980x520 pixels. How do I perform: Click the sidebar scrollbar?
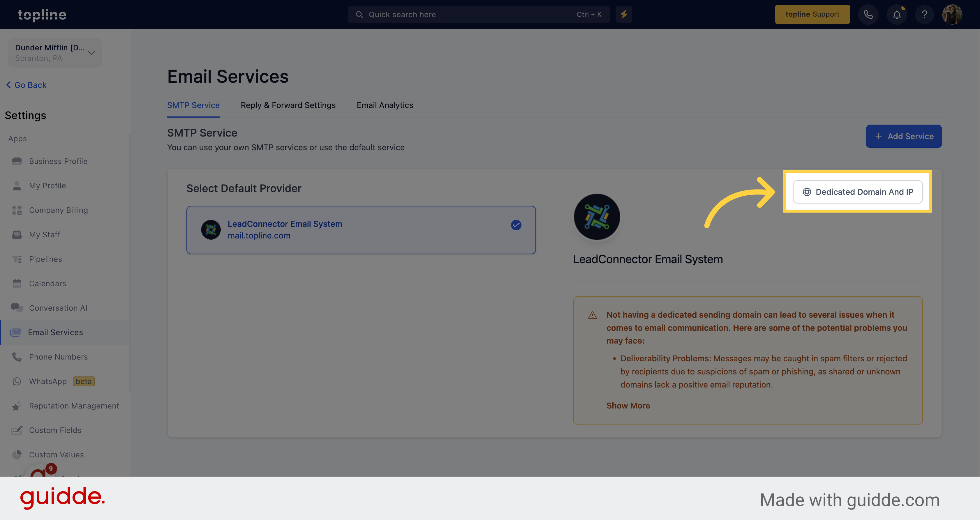(130, 262)
